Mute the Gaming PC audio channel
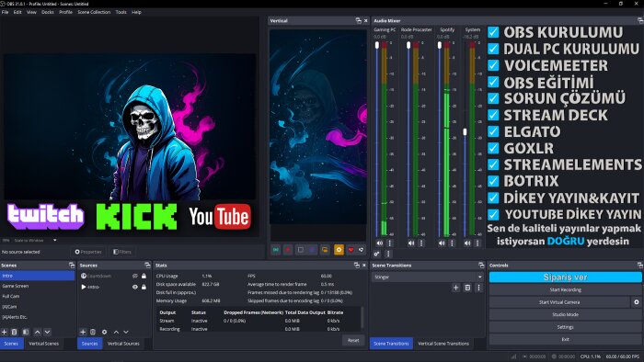 pos(379,243)
